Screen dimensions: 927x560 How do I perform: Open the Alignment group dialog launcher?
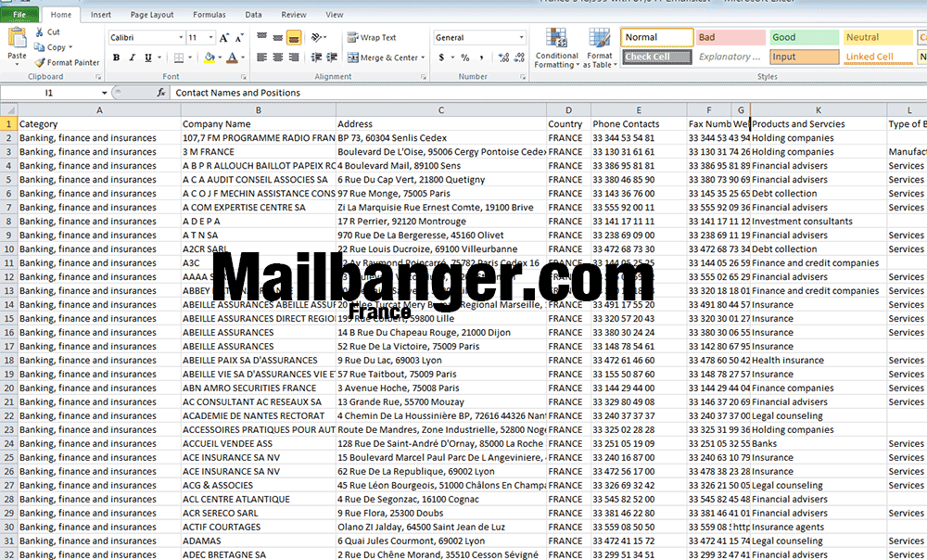pos(424,77)
